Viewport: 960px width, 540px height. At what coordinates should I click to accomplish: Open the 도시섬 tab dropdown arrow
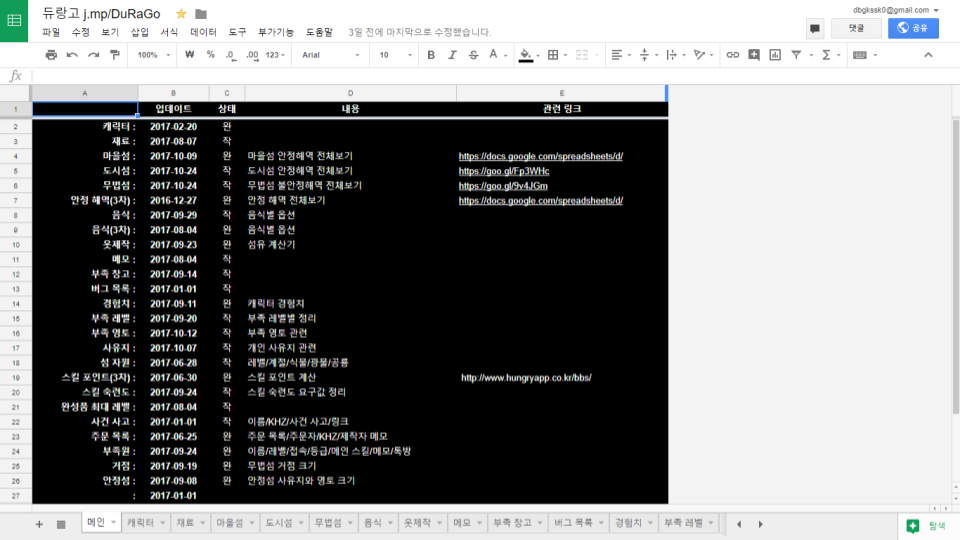click(301, 523)
